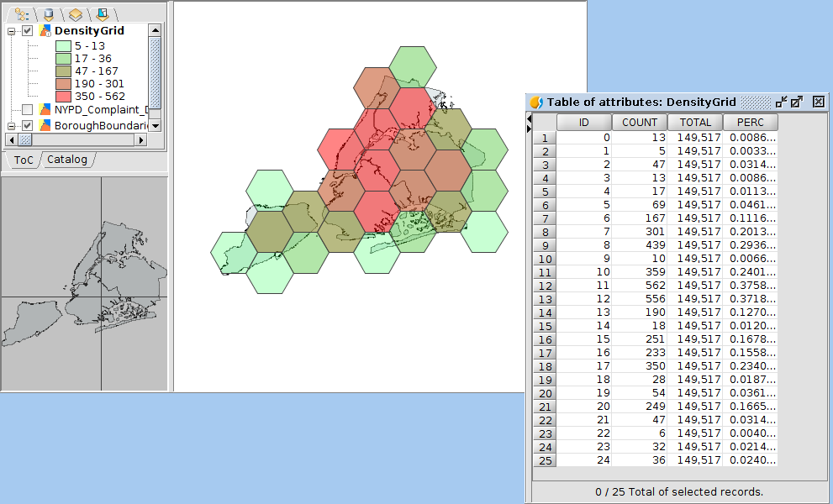Enable the NYPD_Complaint layer checkbox
This screenshot has width=833, height=504.
[x=28, y=110]
